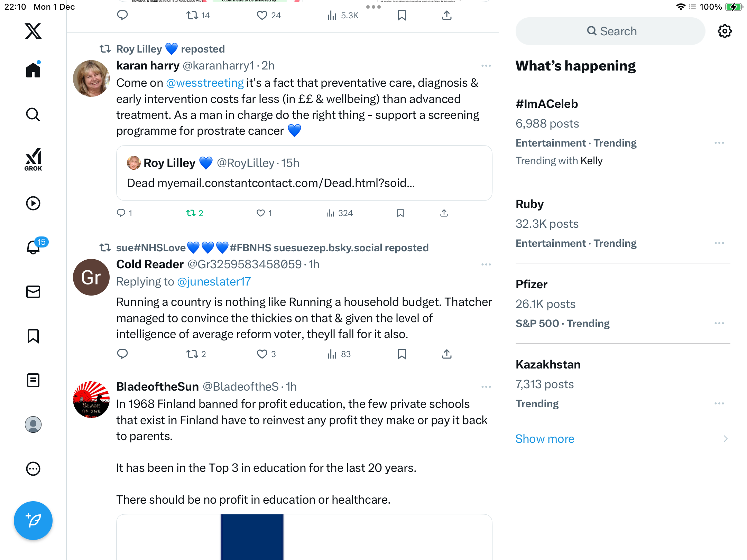Undo repost on karan harry's post
747x560 pixels.
click(x=191, y=213)
